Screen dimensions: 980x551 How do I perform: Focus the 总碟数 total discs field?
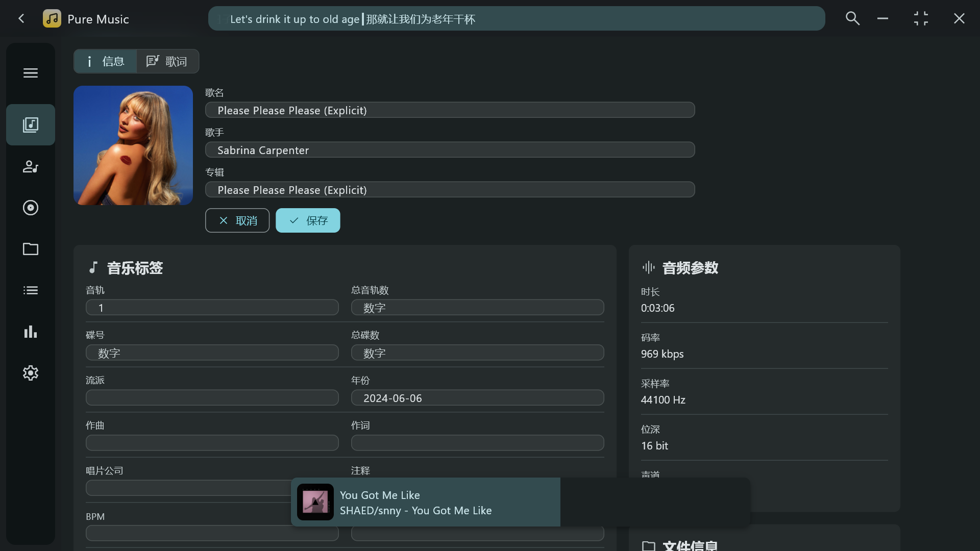tap(477, 353)
